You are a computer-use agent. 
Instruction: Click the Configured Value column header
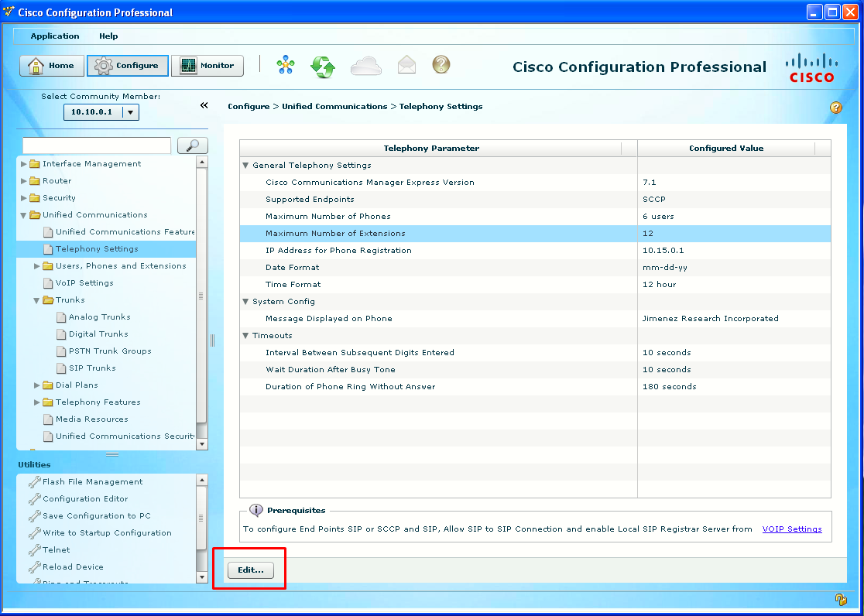[x=726, y=149]
